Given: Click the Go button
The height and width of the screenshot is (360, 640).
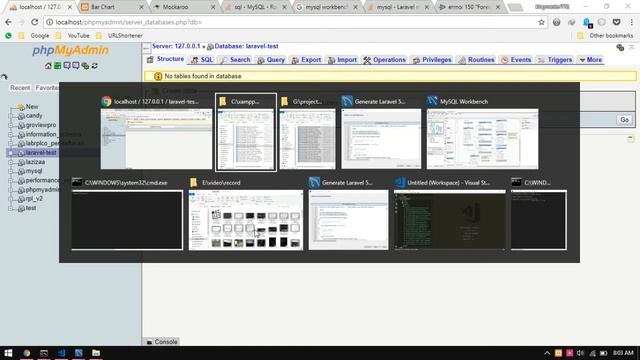Looking at the screenshot, I should coord(624,120).
